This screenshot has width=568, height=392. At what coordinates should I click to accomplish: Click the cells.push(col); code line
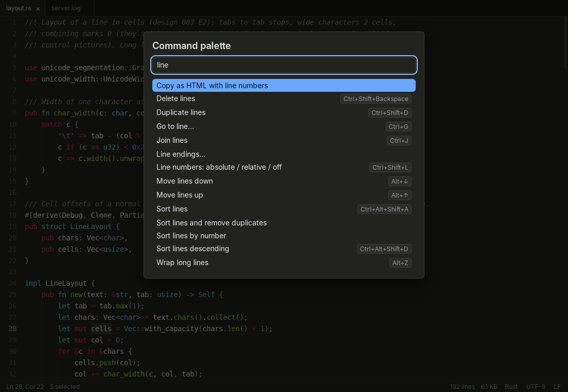[107, 362]
